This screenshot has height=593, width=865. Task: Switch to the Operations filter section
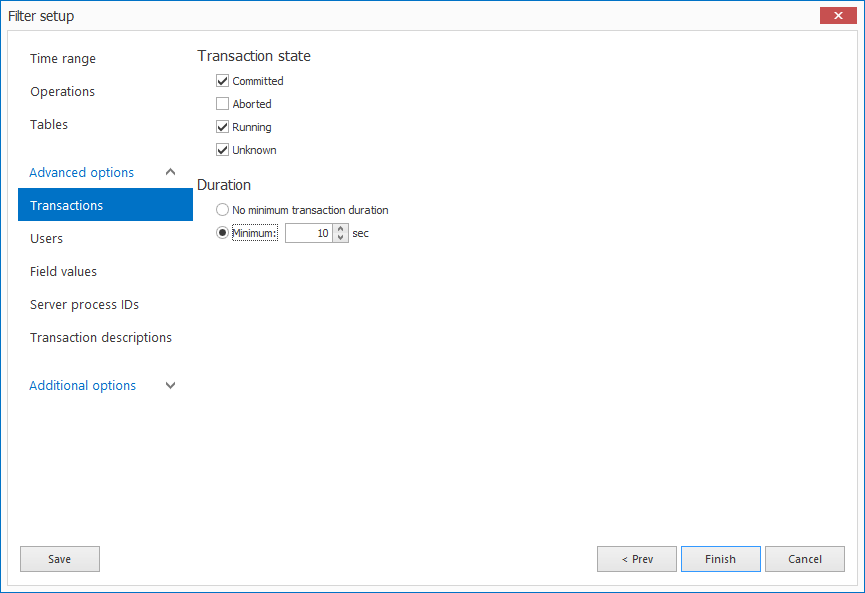(62, 91)
